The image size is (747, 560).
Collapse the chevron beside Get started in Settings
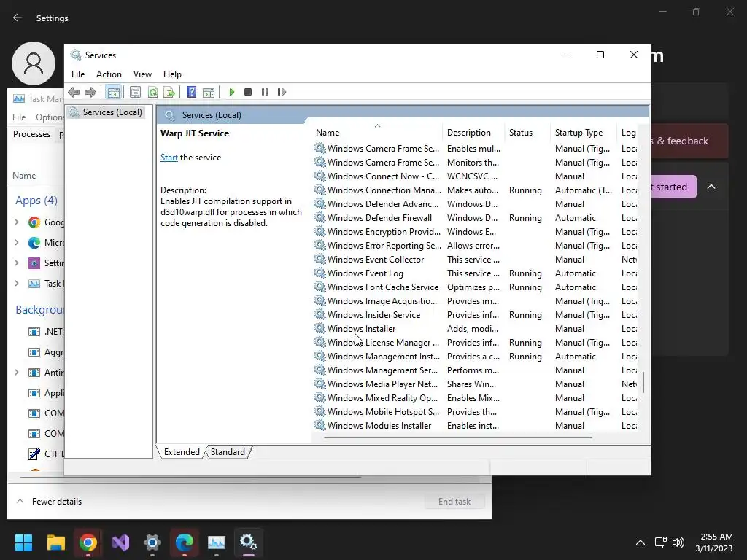click(711, 187)
